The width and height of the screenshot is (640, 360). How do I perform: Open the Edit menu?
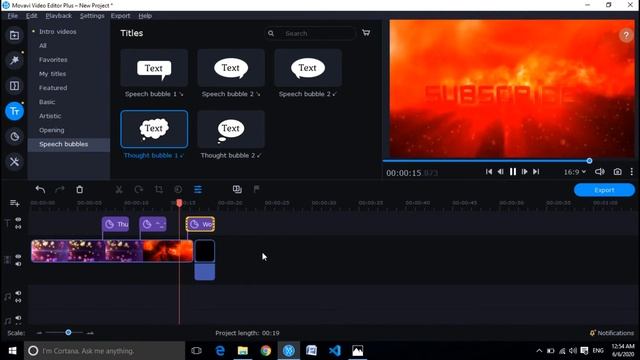click(x=31, y=16)
